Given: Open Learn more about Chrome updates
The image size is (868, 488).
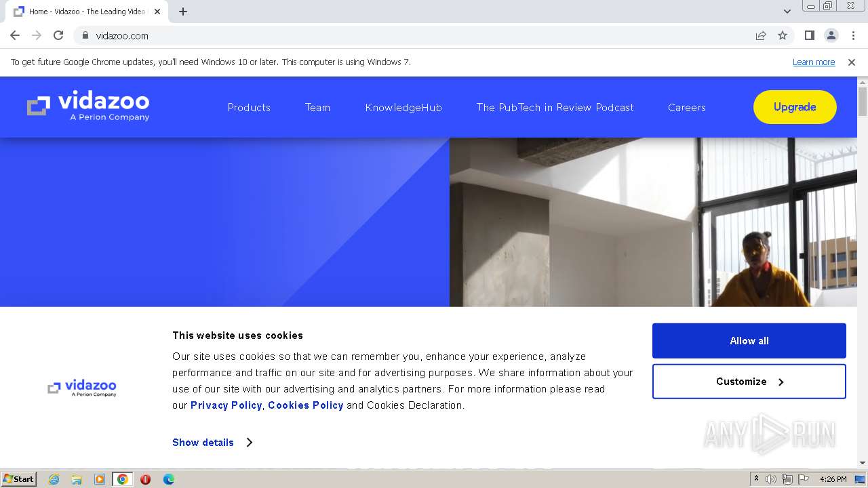Looking at the screenshot, I should pos(814,62).
